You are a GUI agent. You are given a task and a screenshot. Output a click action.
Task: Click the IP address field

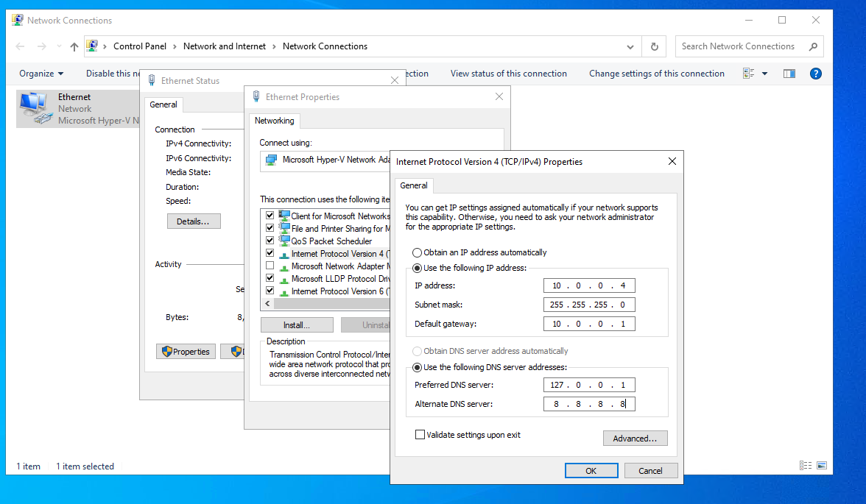pos(589,285)
